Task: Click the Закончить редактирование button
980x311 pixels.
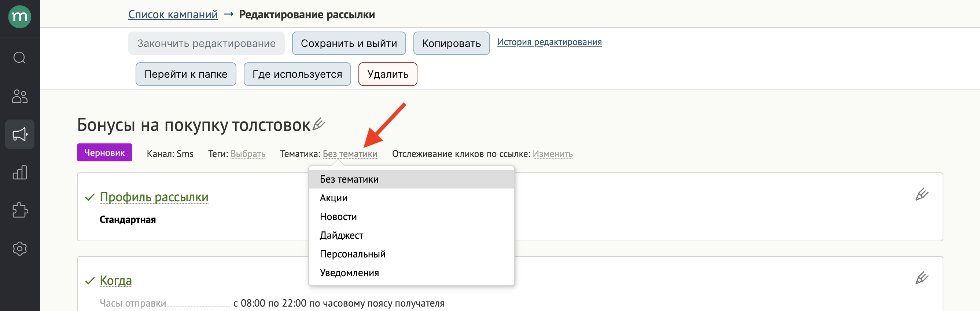Action: (207, 43)
